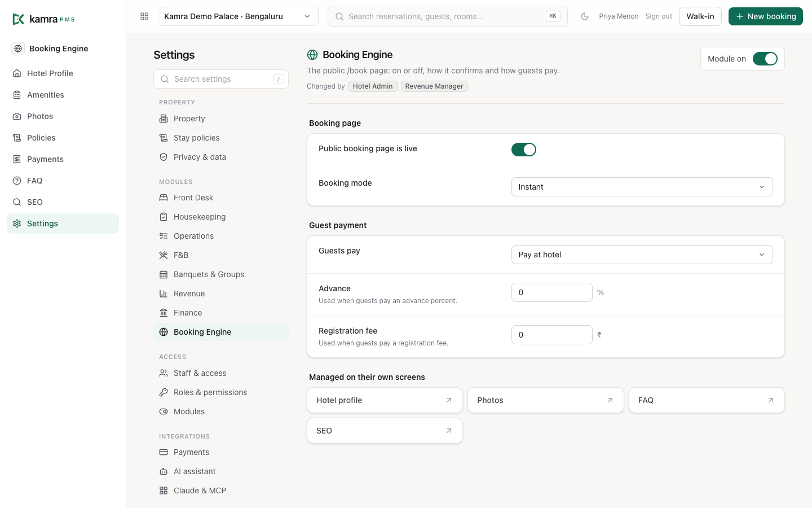Image resolution: width=812 pixels, height=508 pixels.
Task: Click the AI assistant robot icon
Action: tap(164, 471)
